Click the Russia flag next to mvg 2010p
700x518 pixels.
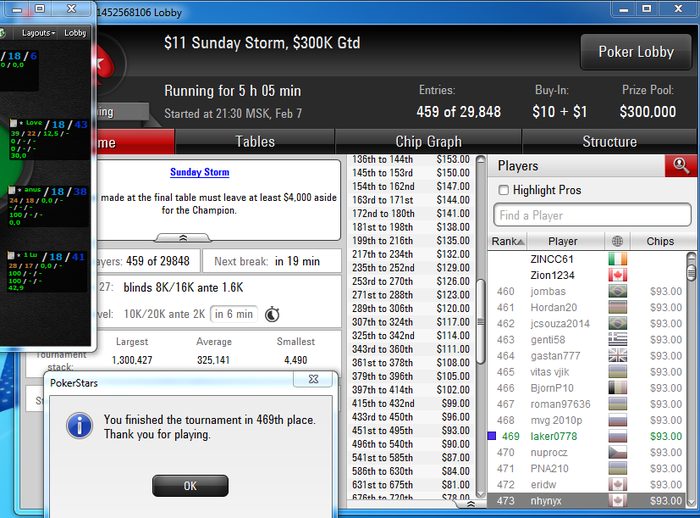[x=618, y=420]
